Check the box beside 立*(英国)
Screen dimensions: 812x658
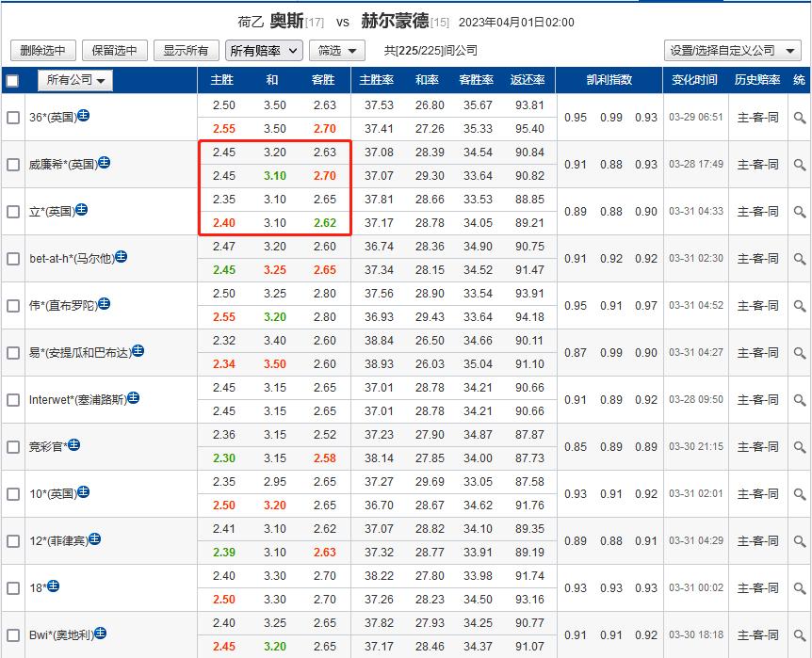coord(13,211)
